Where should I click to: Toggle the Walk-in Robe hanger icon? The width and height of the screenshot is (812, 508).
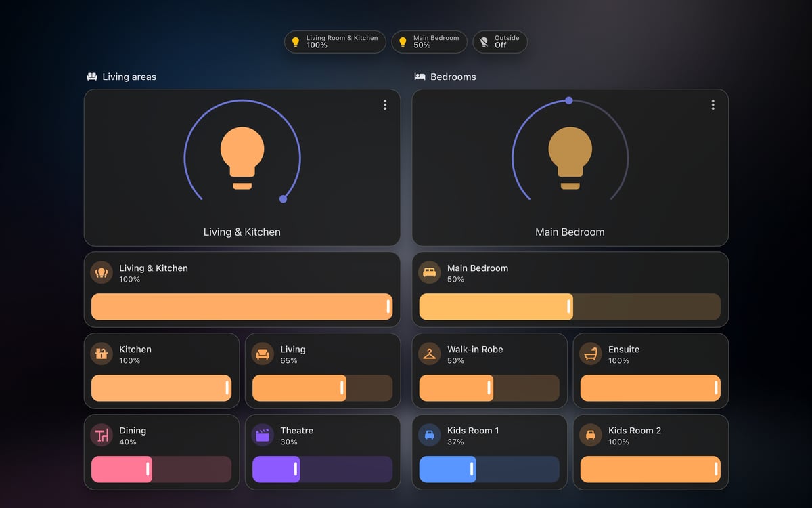[429, 354]
